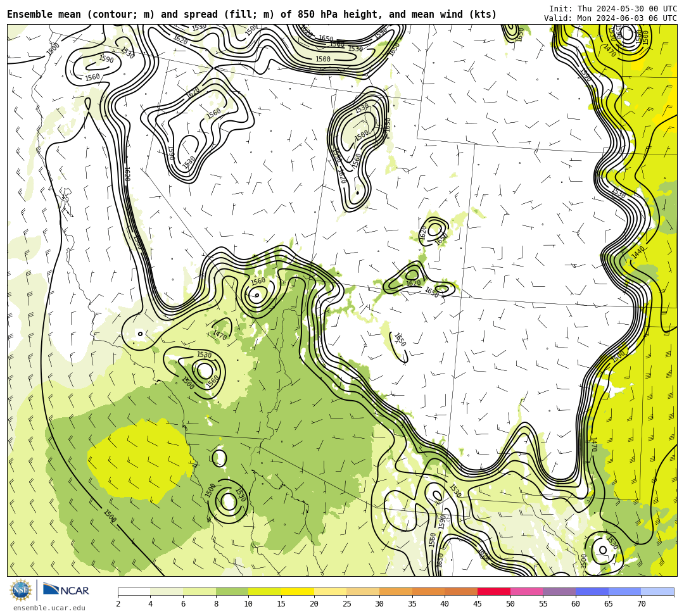Screen dimensions: 684x616
Task: Pick the pink 50–55 colorbar segment
Action: pyautogui.click(x=526, y=591)
